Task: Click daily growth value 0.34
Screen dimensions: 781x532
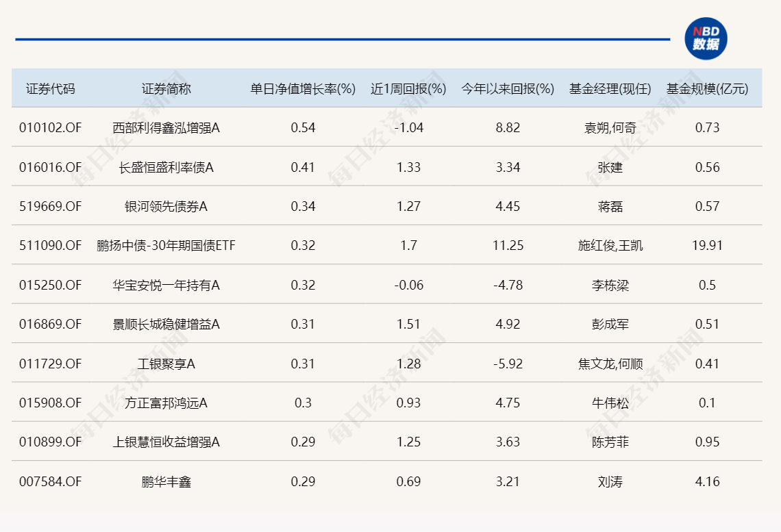Action: (303, 206)
